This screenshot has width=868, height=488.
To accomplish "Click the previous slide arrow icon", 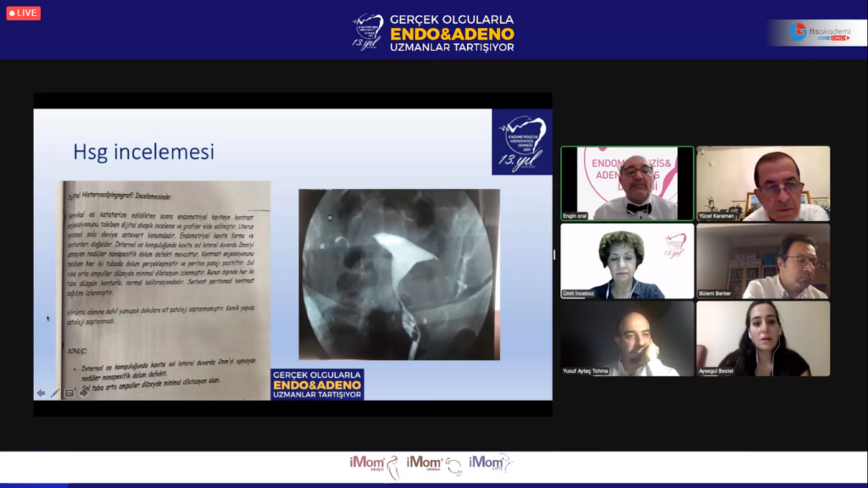I will click(x=40, y=393).
